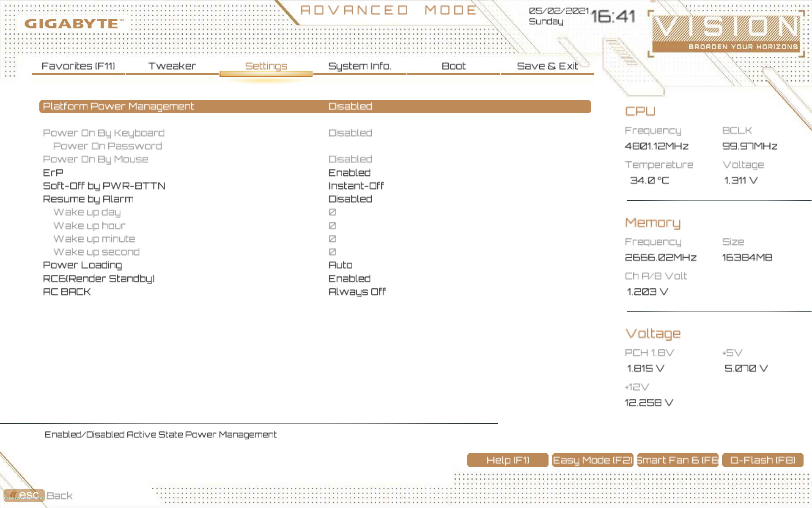Switch to Easy Mode (F2)

click(x=593, y=460)
